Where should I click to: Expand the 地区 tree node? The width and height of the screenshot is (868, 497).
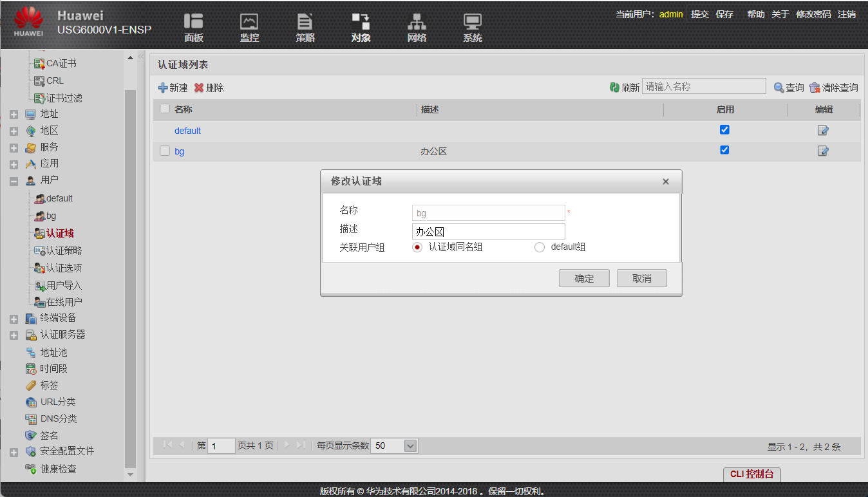pos(14,131)
